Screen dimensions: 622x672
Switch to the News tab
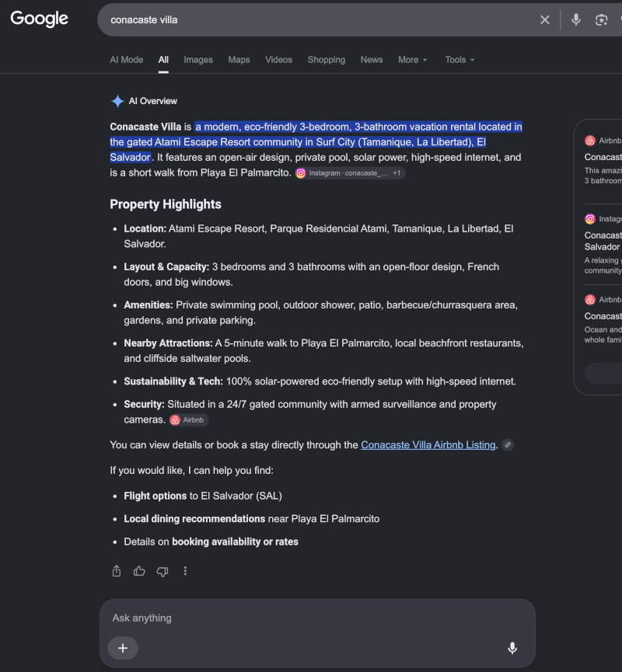click(x=372, y=60)
